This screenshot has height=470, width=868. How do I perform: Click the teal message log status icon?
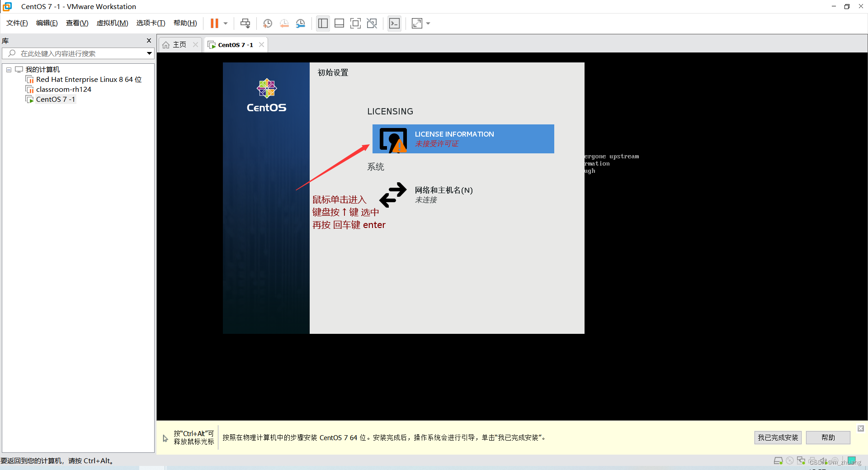(x=852, y=460)
